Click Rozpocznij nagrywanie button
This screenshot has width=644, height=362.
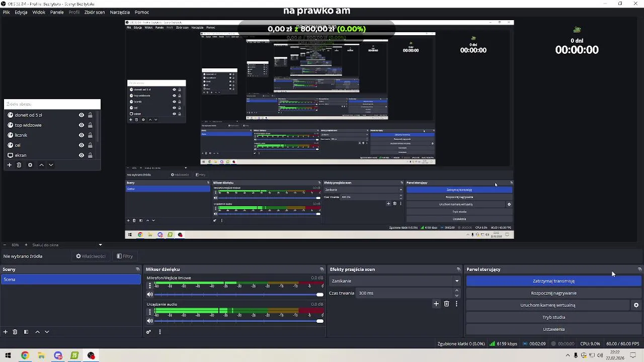click(x=553, y=293)
